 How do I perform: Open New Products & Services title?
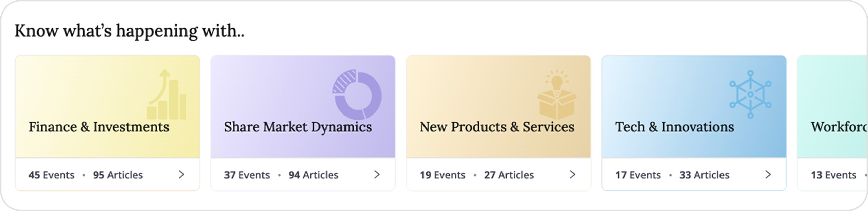tap(497, 127)
